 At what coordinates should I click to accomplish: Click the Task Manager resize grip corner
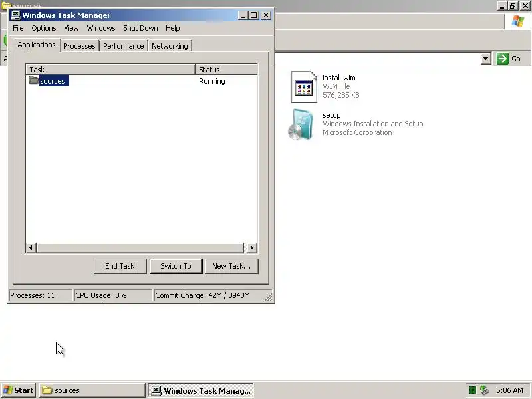pyautogui.click(x=269, y=297)
